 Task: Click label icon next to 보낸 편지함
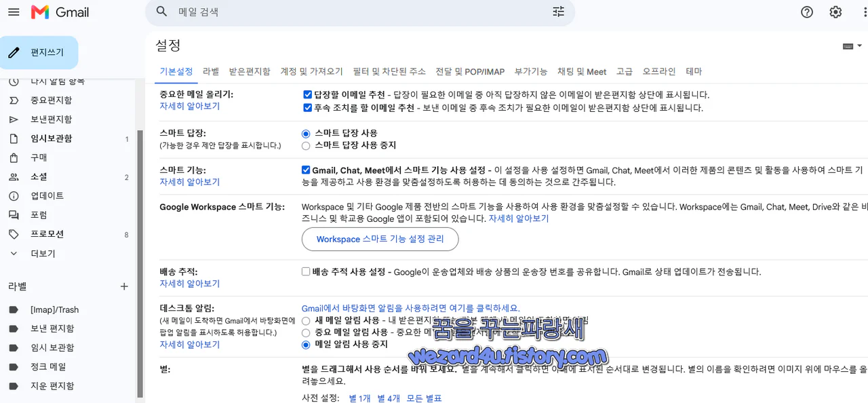(x=14, y=328)
